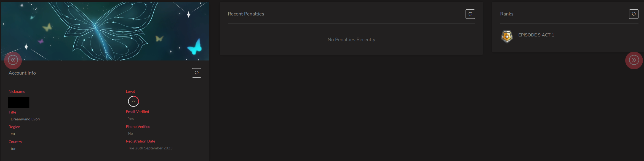644x161 pixels.
Task: Refresh the Account Info panel
Action: pos(197,73)
